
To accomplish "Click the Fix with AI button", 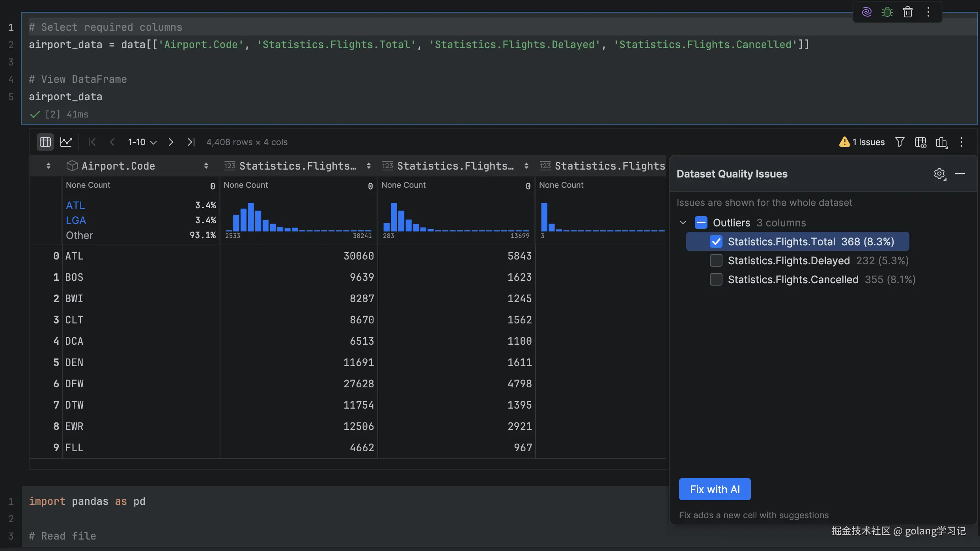I will 715,489.
